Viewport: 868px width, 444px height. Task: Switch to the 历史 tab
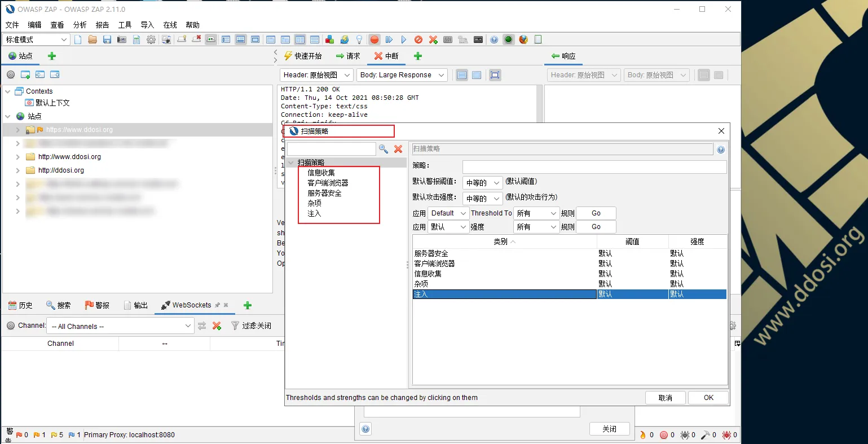tap(20, 305)
